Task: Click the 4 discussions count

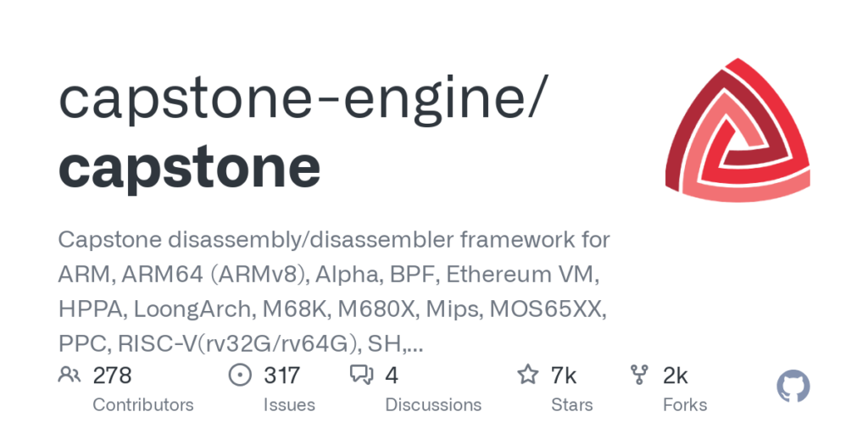Action: (x=392, y=375)
